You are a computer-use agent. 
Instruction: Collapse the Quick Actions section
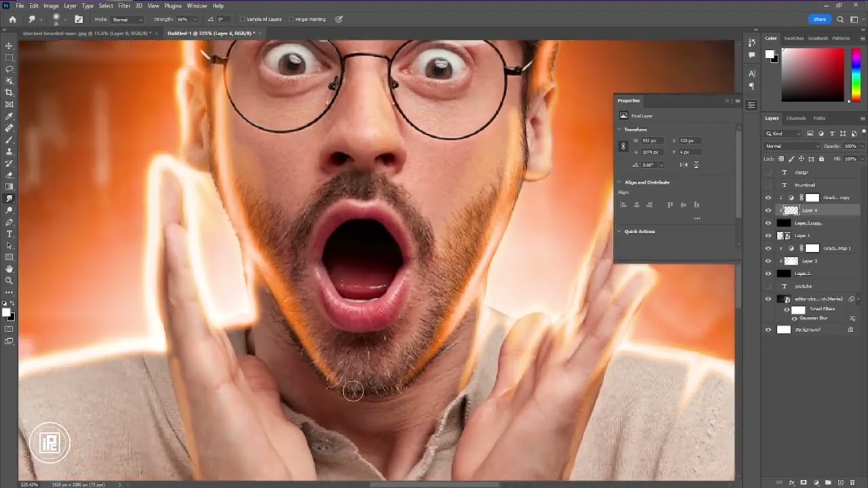[620, 232]
